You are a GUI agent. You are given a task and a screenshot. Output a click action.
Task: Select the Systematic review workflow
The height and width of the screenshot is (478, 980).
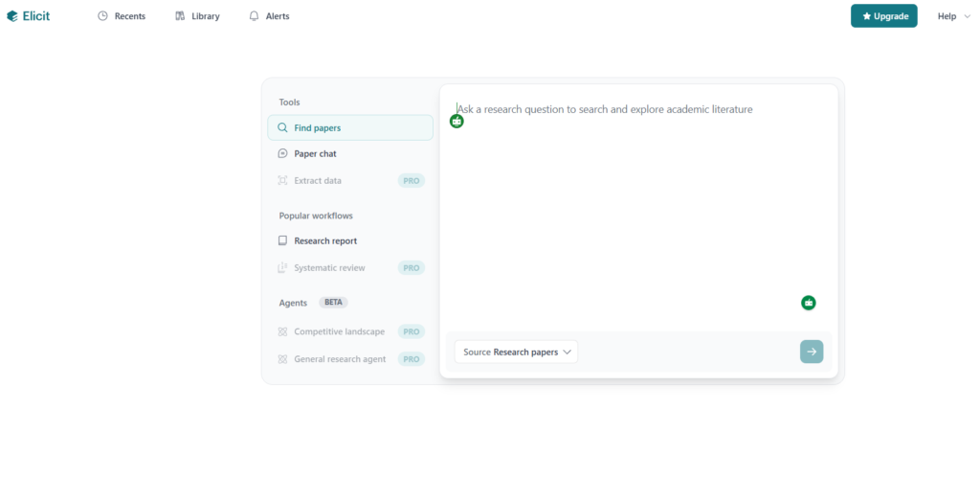click(x=329, y=268)
